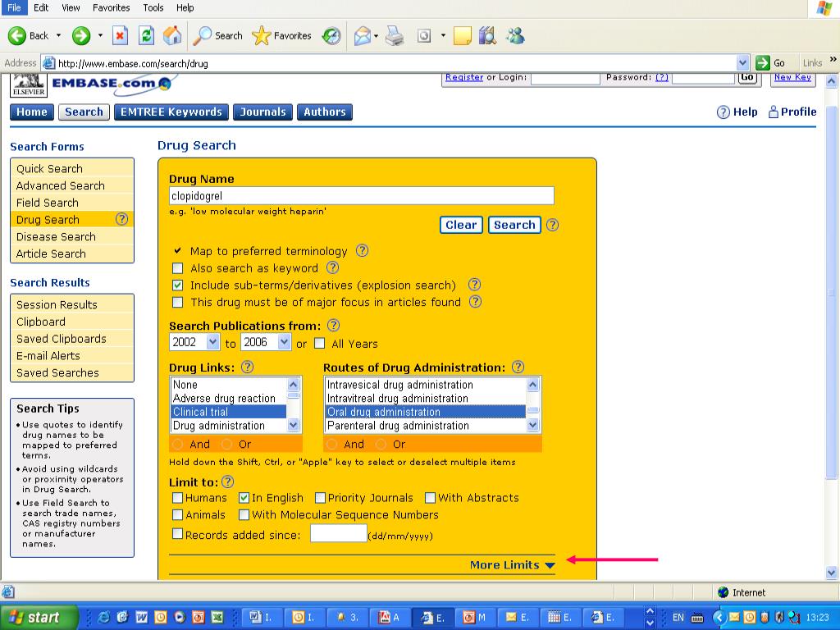This screenshot has width=840, height=630.
Task: Select Or radio under Routes of Administration
Action: tap(381, 444)
